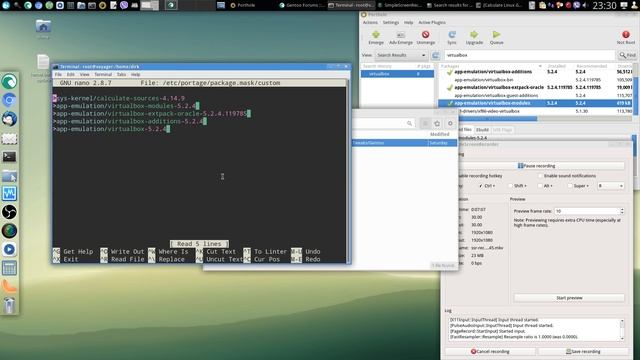640x360 pixels.
Task: Select app-emulation/virtualbox-guest-additions row
Action: coord(535,95)
